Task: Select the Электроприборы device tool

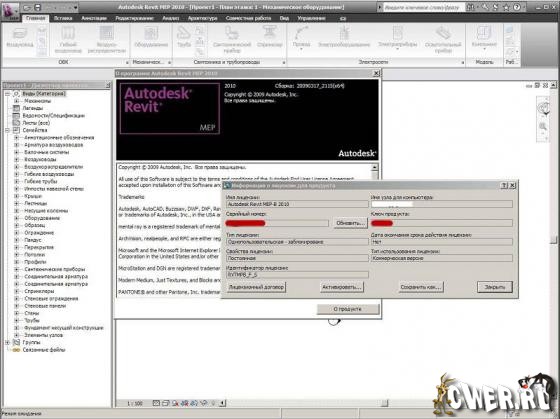Action: 398,37
